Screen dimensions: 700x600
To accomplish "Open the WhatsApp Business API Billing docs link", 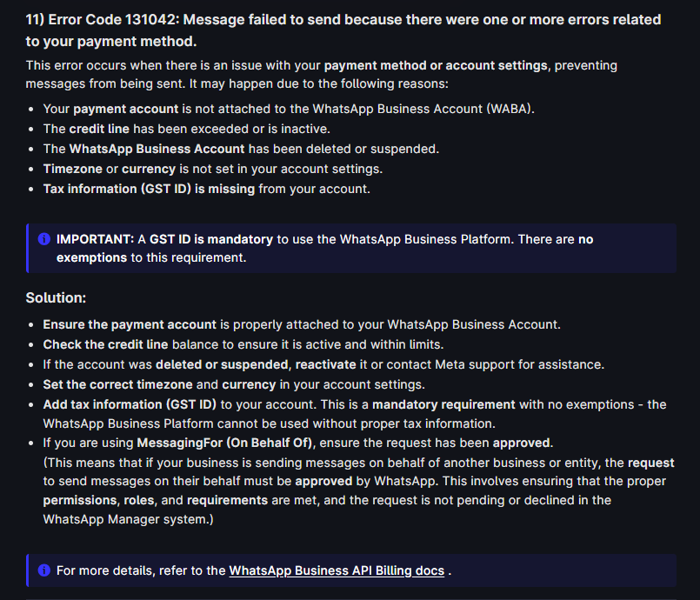I will pyautogui.click(x=337, y=570).
